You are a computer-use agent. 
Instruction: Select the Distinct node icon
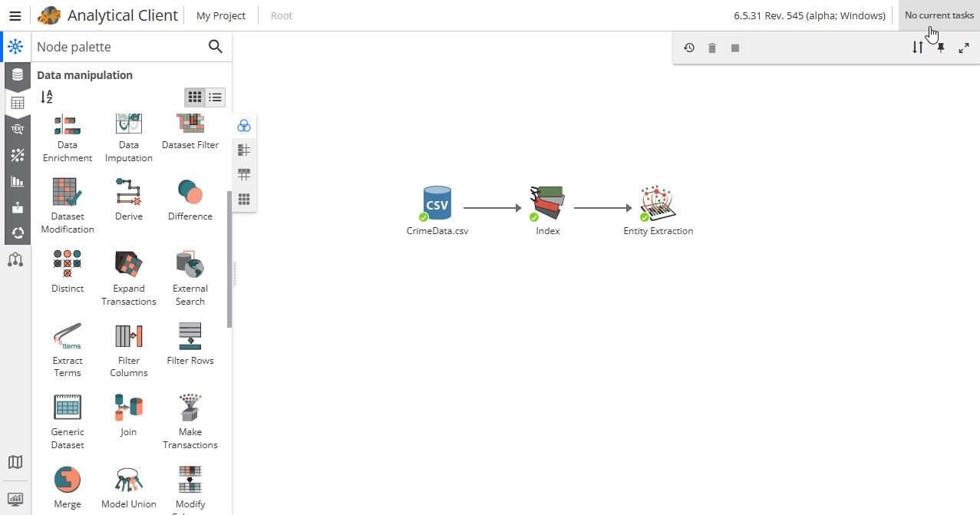68,264
